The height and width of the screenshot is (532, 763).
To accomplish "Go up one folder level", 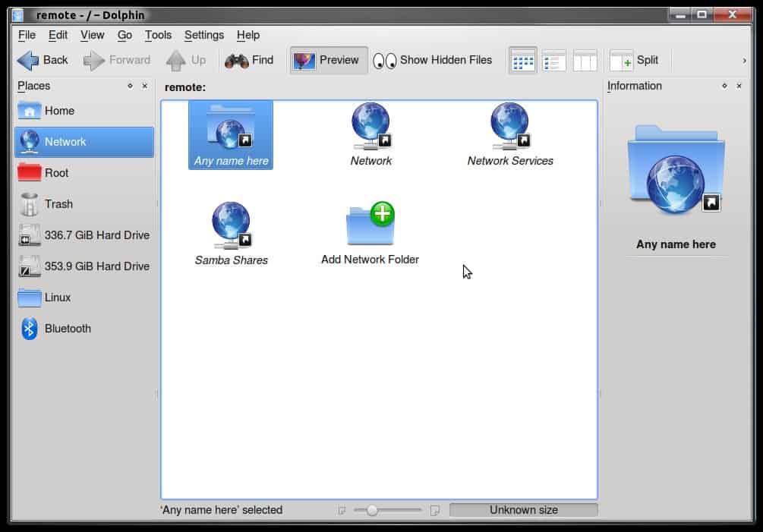I will pyautogui.click(x=186, y=60).
